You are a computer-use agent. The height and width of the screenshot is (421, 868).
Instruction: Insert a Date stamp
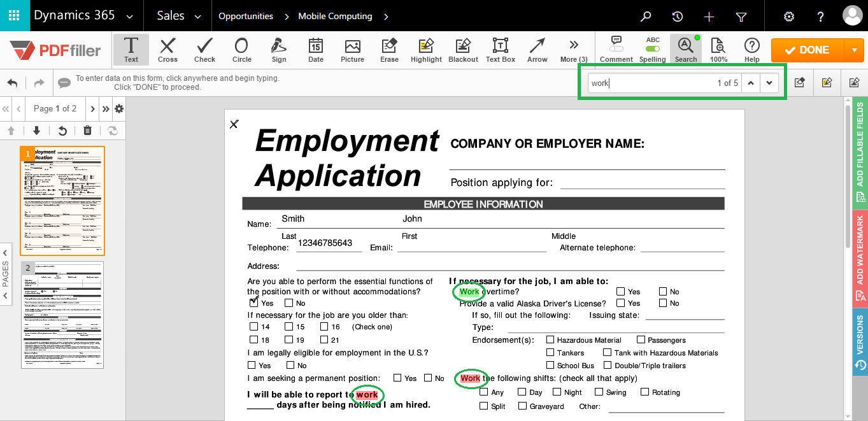[315, 50]
